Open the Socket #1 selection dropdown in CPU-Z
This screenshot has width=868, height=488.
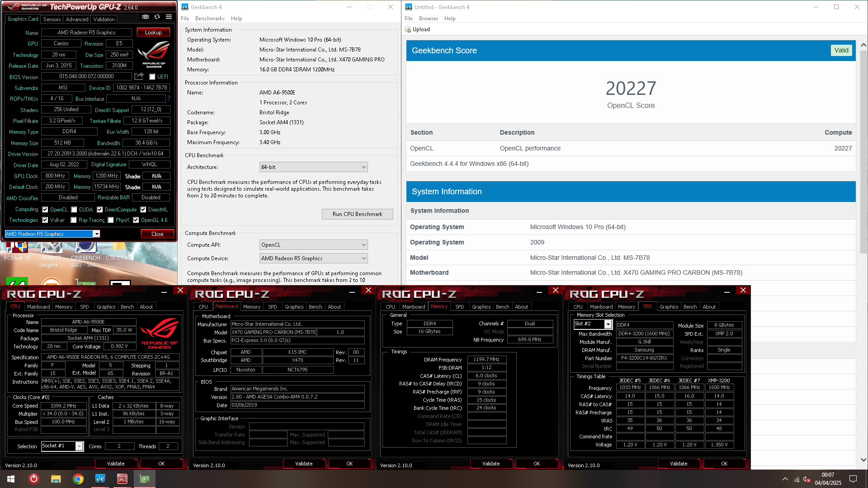tap(62, 446)
